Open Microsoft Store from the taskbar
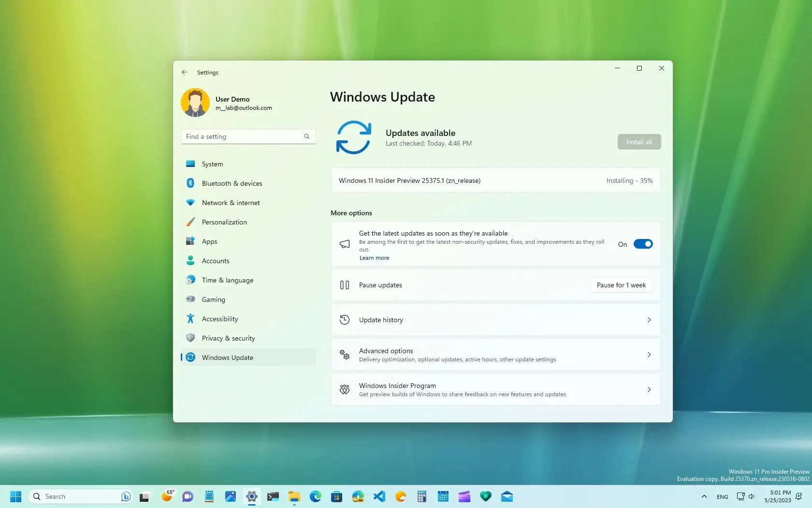The image size is (812, 508). (337, 496)
